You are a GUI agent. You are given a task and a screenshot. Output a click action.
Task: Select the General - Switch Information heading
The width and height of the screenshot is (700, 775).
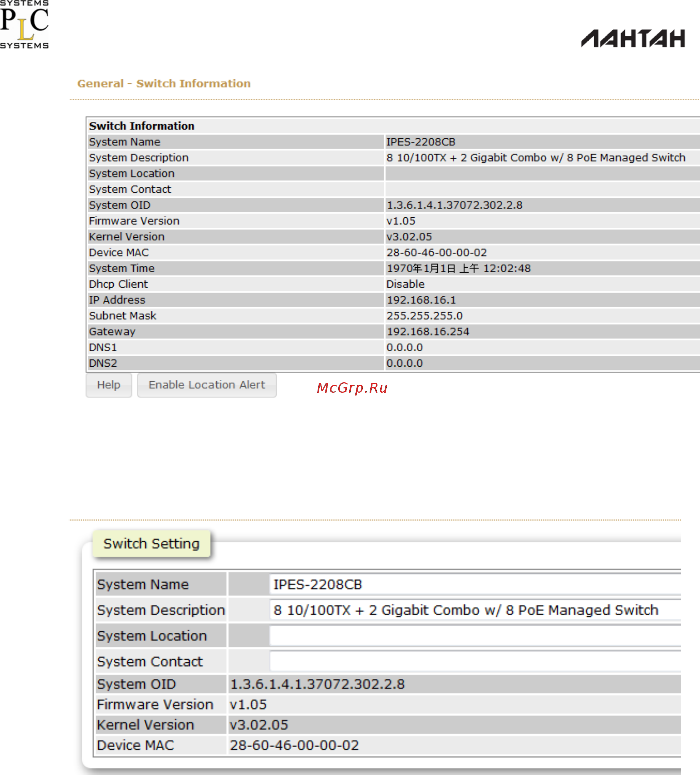point(164,83)
